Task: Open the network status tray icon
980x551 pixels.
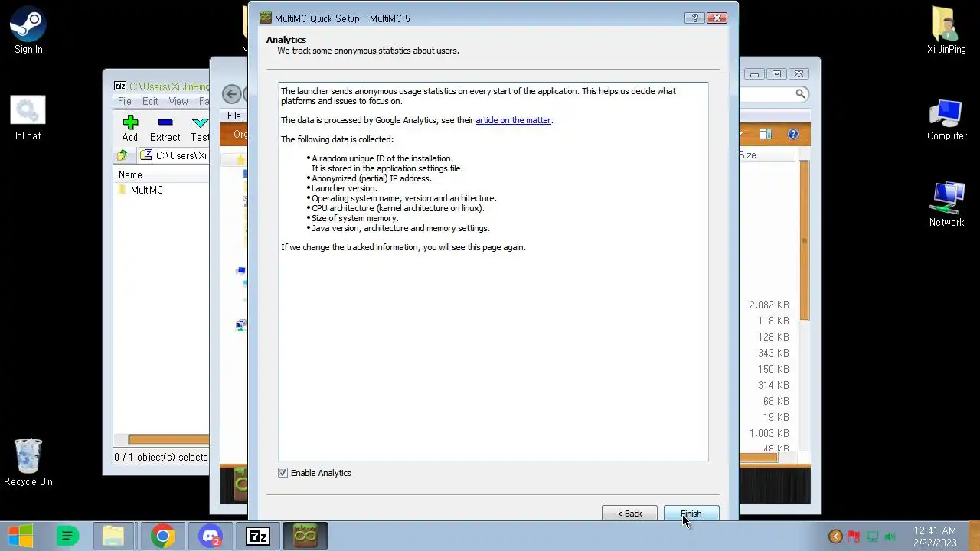Action: (872, 536)
